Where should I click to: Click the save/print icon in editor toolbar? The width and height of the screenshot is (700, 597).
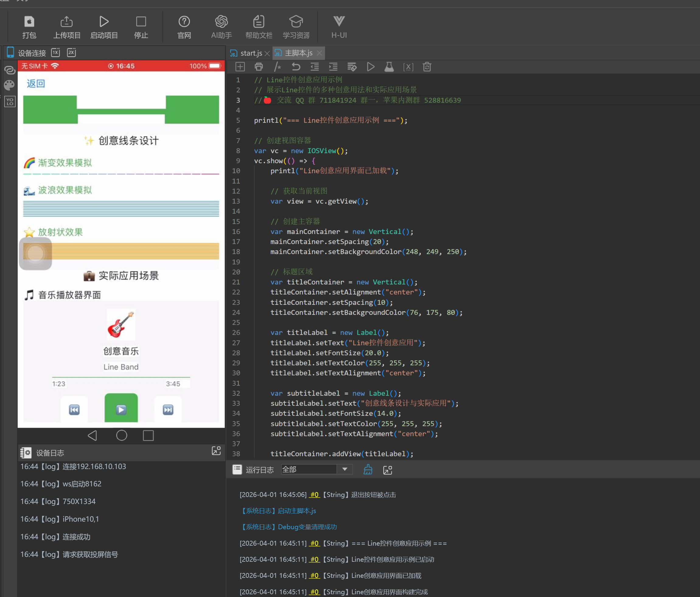[259, 67]
